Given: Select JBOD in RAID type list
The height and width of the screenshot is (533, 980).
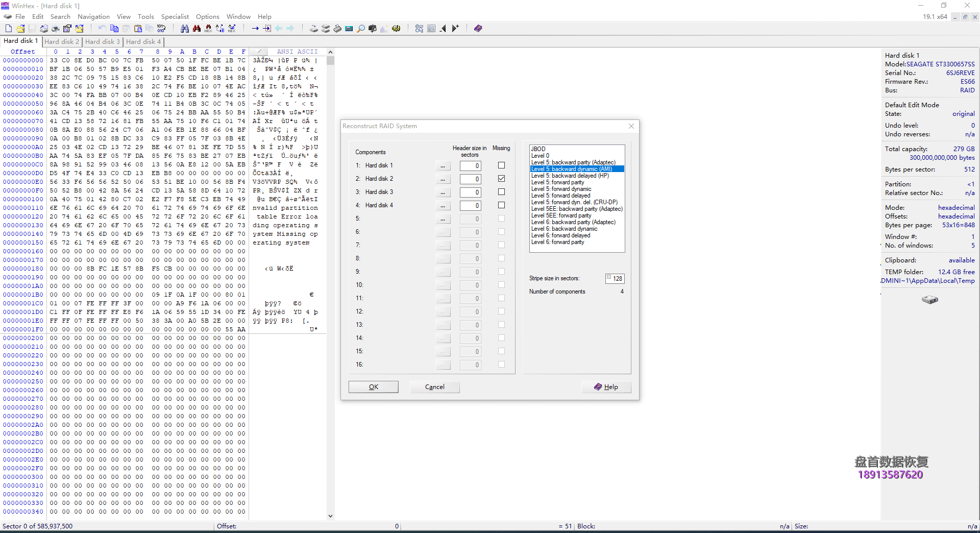Looking at the screenshot, I should pos(577,149).
